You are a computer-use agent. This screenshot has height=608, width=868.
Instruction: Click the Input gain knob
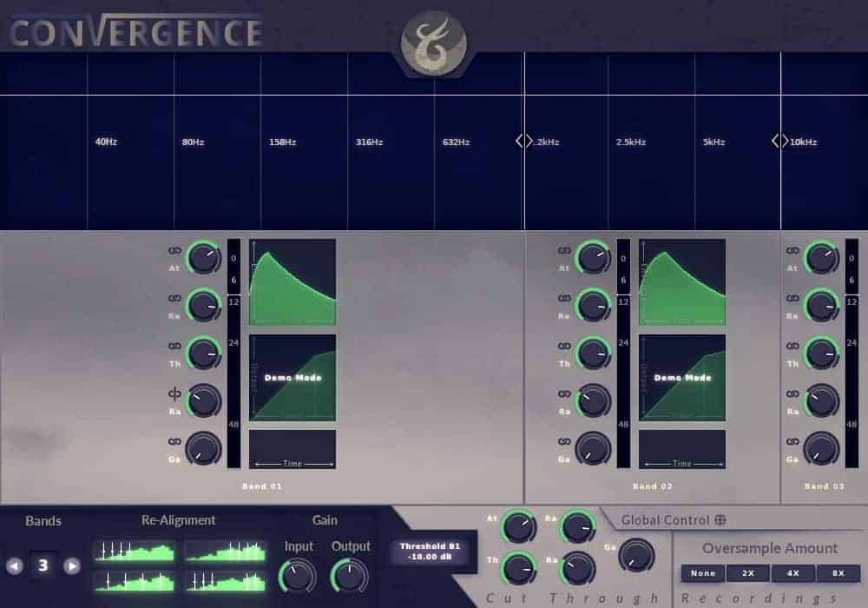pos(298,576)
